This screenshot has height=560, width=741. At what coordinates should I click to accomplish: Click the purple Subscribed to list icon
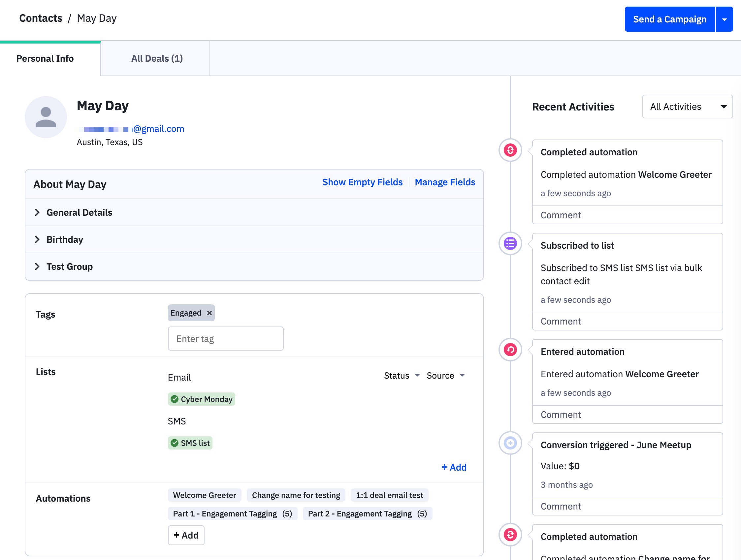pos(510,244)
